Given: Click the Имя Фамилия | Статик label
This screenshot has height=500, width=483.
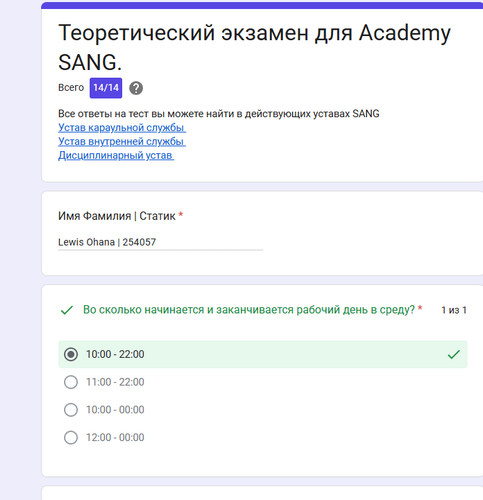Looking at the screenshot, I should pos(117,216).
